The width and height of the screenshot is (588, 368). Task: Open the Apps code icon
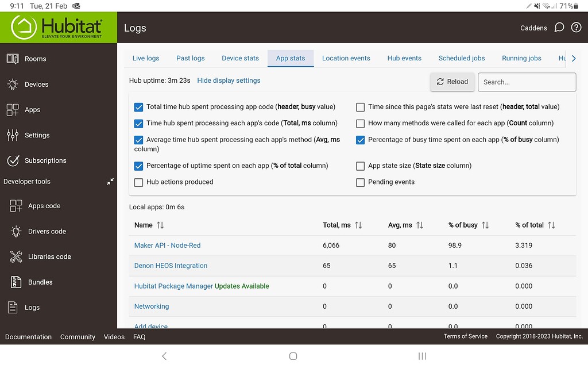click(x=16, y=206)
